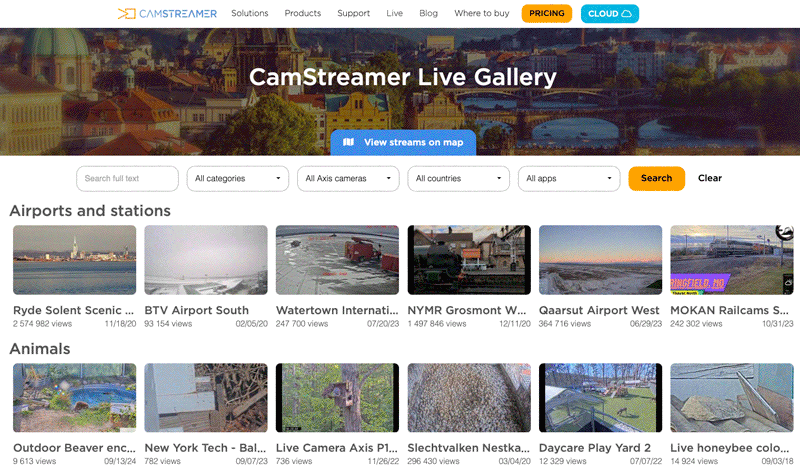View the Qaarsut Airport West camera thumbnail
The image size is (800, 475).
[x=600, y=260]
